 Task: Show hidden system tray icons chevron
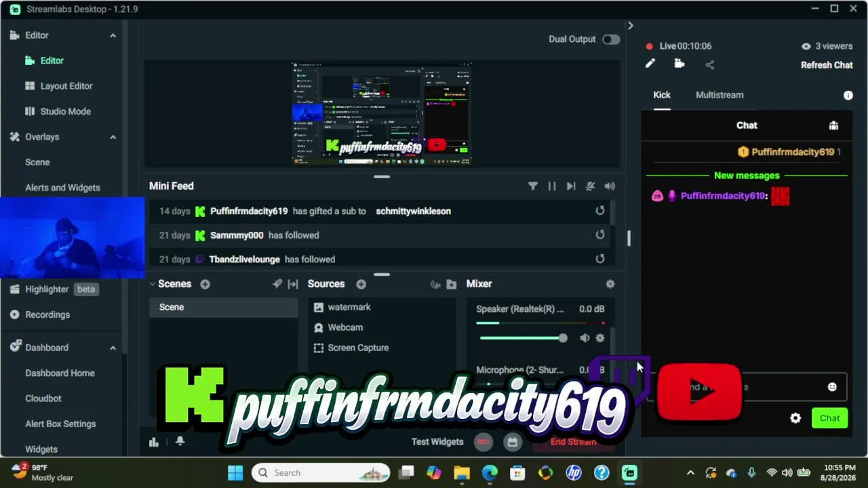click(690, 473)
